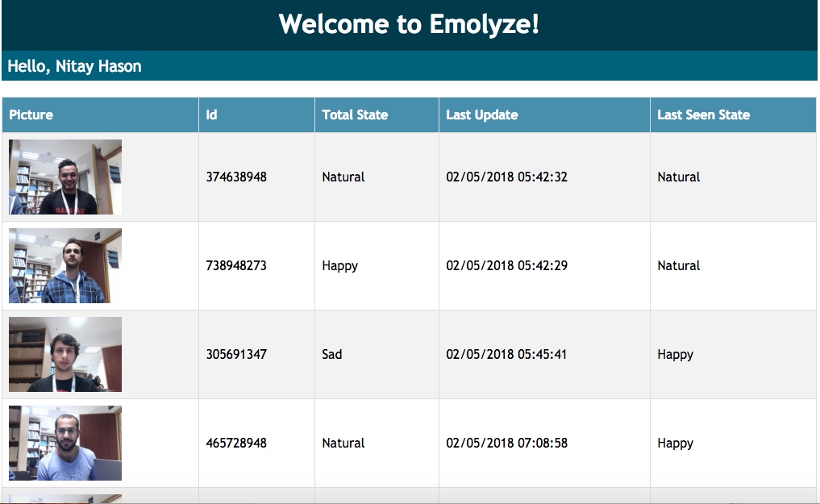Open the photo thumbnail for Id 305691347
Viewport: 820px width, 504px height.
click(65, 355)
